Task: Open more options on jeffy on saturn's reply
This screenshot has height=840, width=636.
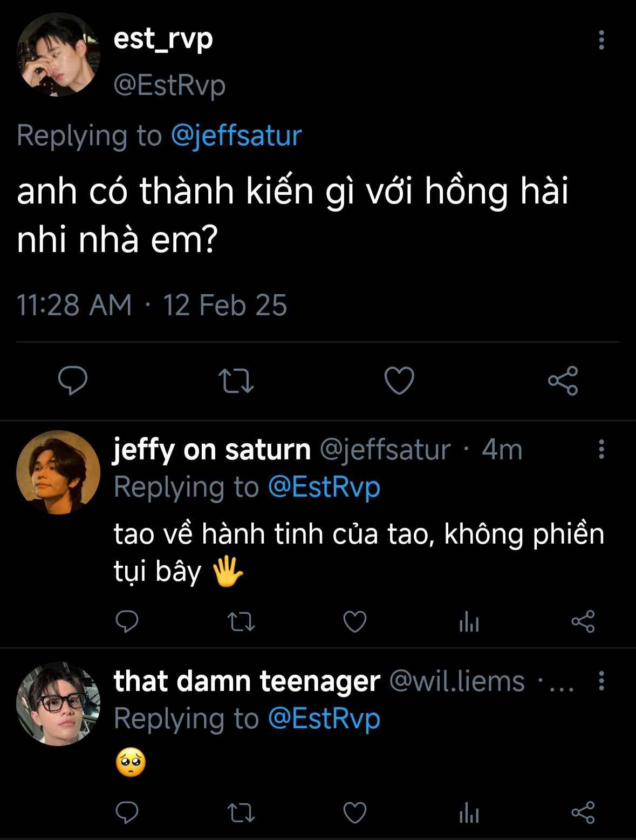Action: (601, 449)
